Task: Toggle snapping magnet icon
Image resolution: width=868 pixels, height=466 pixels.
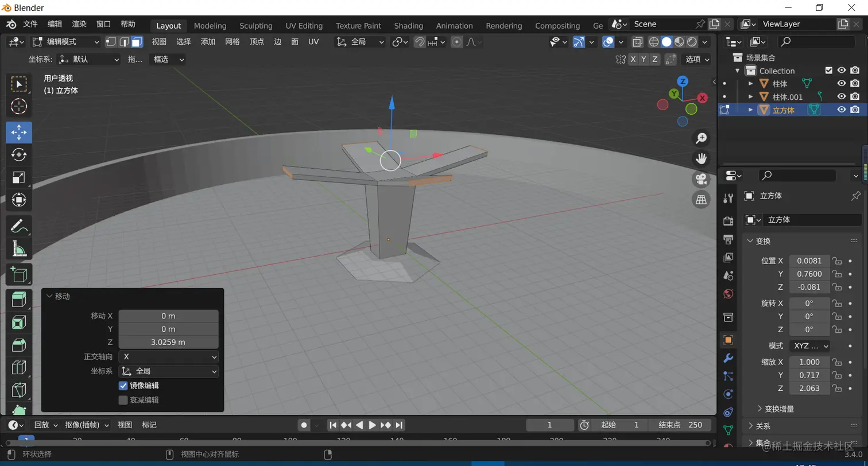Action: [420, 42]
